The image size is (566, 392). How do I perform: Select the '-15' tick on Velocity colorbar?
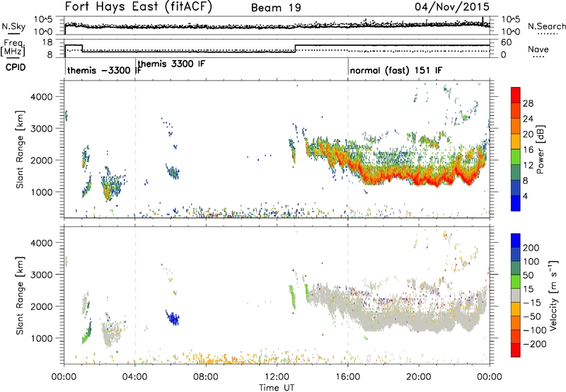[533, 303]
